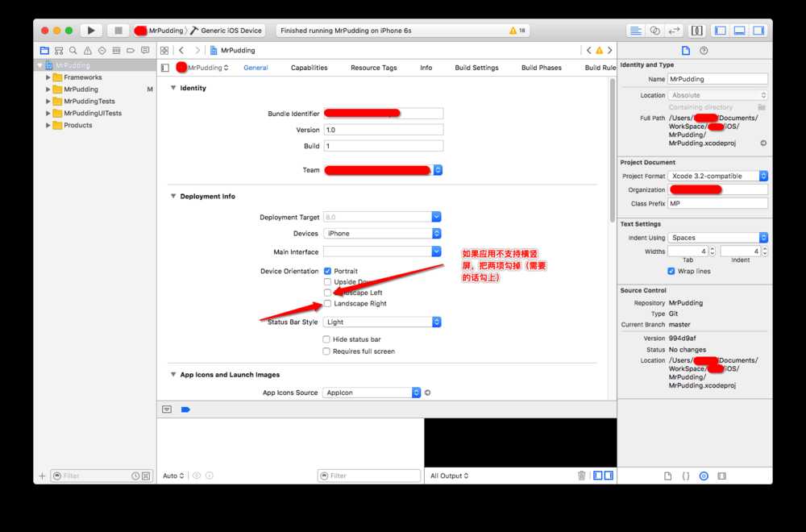This screenshot has height=532, width=806.
Task: Switch to the assistant editor
Action: pos(654,31)
